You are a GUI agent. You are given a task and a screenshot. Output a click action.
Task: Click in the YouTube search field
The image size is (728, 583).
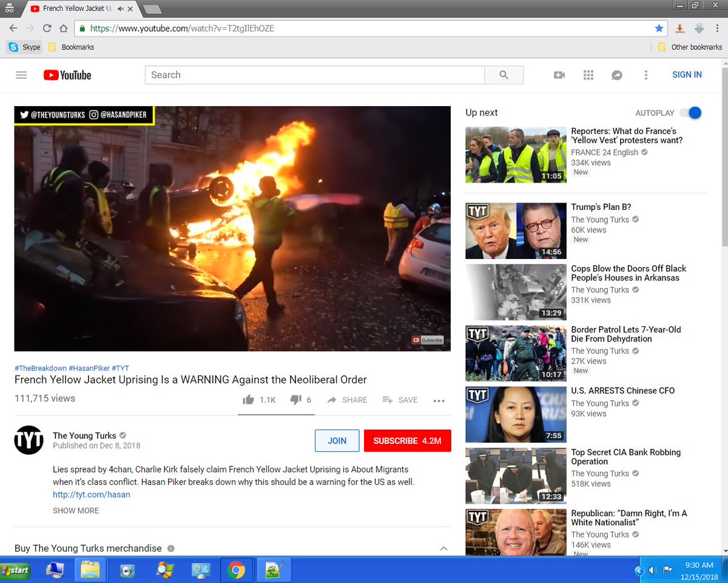pos(314,75)
